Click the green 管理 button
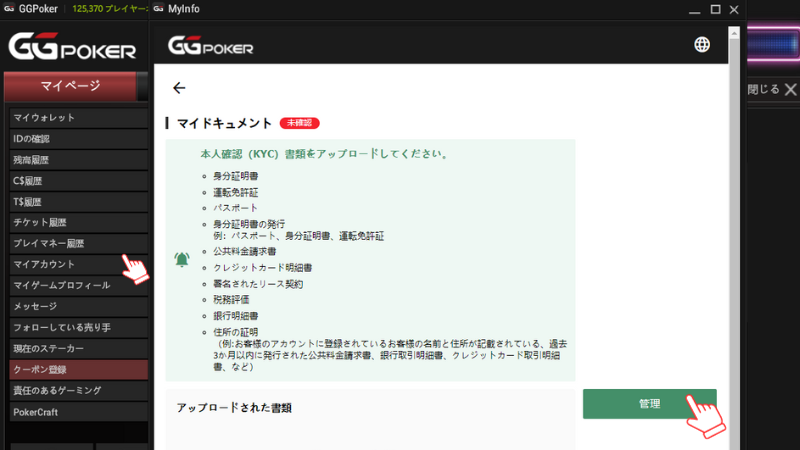 point(649,404)
